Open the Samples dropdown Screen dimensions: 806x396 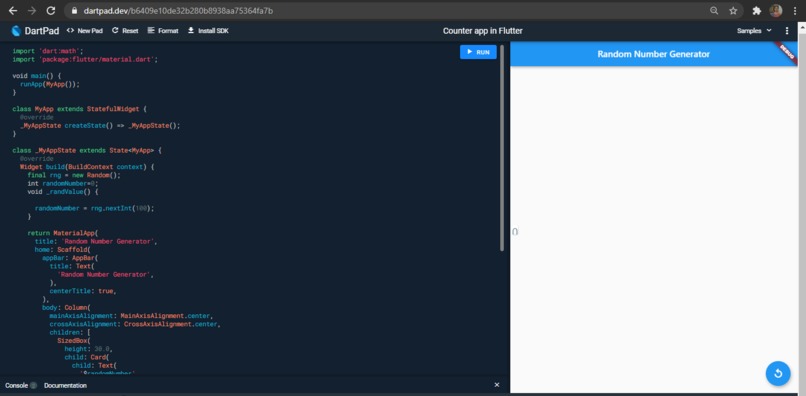coord(754,31)
